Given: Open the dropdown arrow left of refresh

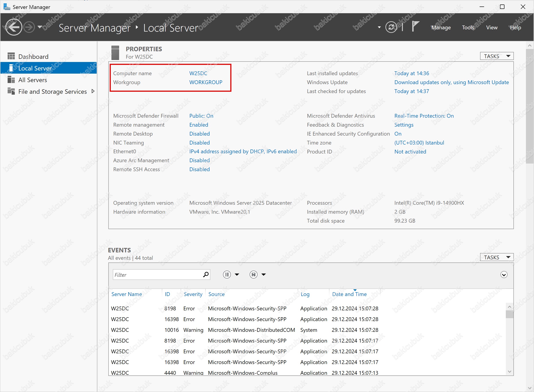Looking at the screenshot, I should [379, 27].
